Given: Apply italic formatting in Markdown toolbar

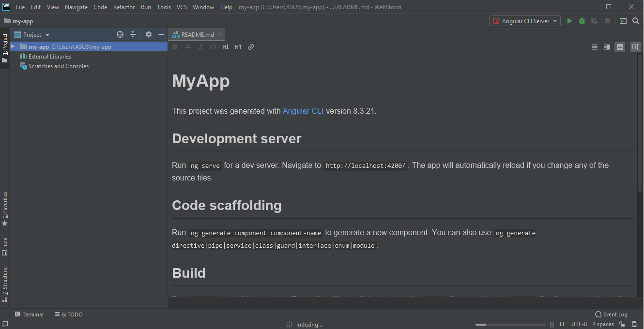Looking at the screenshot, I should pyautogui.click(x=200, y=47).
